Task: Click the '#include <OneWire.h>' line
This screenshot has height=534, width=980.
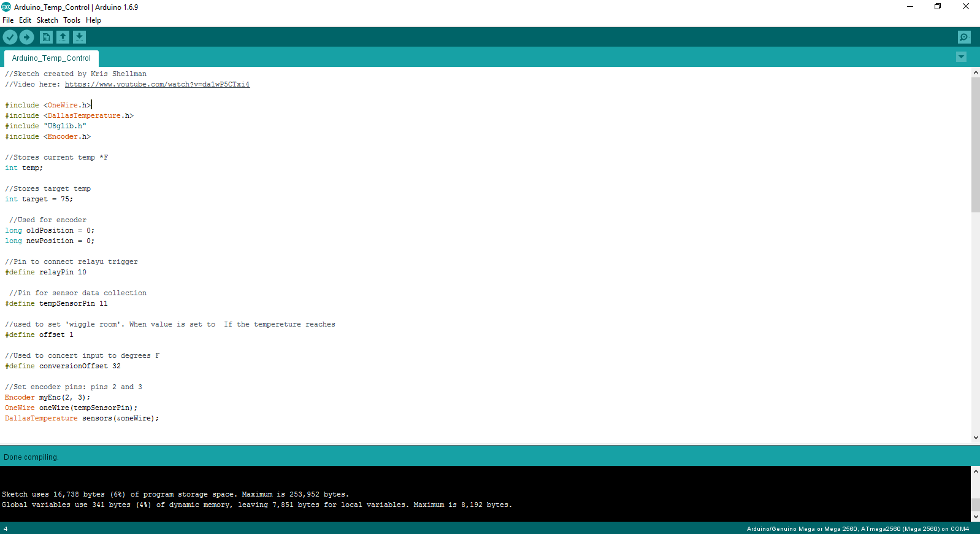Action: tap(48, 106)
